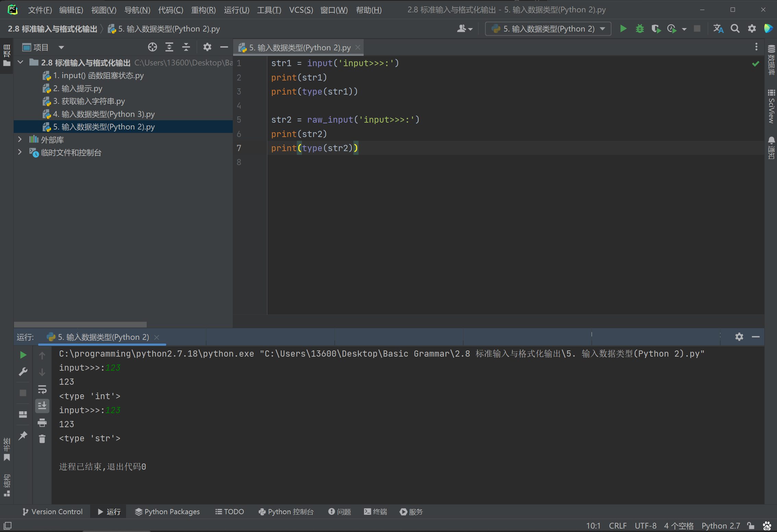Click the colorful JetBrains toolbox icon
Image resolution: width=777 pixels, height=532 pixels.
768,29
